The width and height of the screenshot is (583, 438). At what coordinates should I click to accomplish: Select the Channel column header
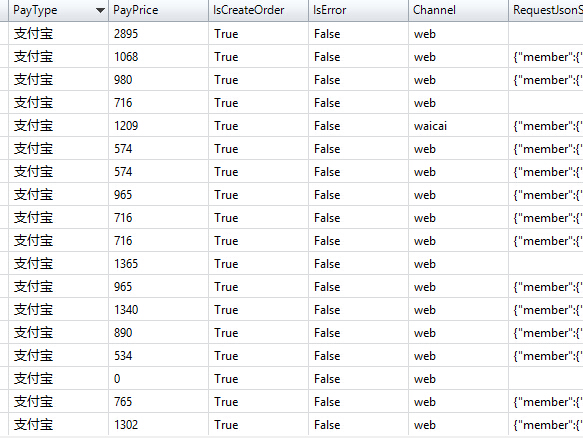point(458,10)
